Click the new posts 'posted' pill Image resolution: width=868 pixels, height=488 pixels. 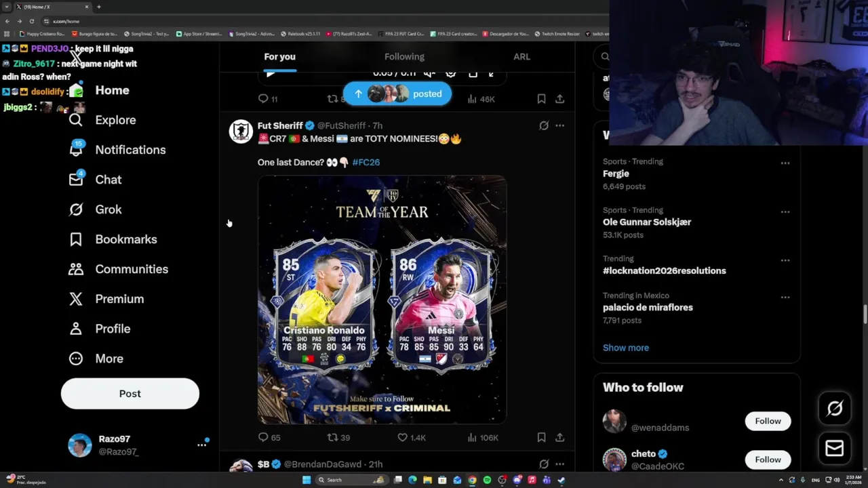pyautogui.click(x=397, y=94)
